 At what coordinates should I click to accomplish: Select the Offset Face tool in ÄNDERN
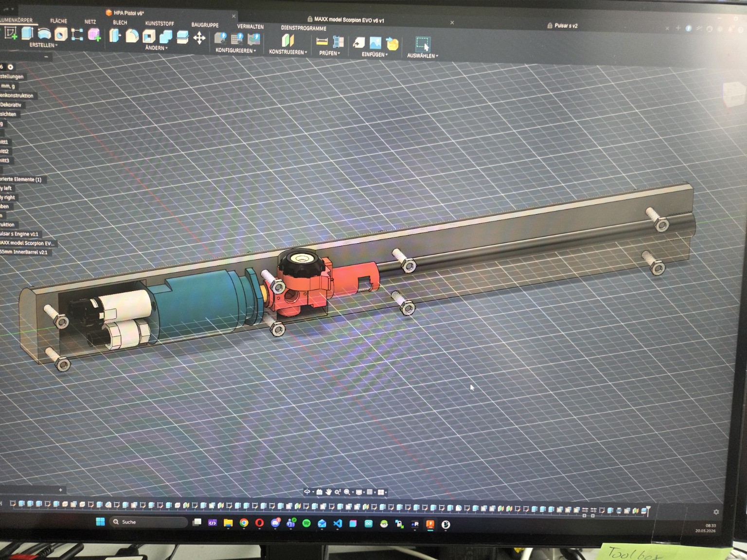(182, 37)
